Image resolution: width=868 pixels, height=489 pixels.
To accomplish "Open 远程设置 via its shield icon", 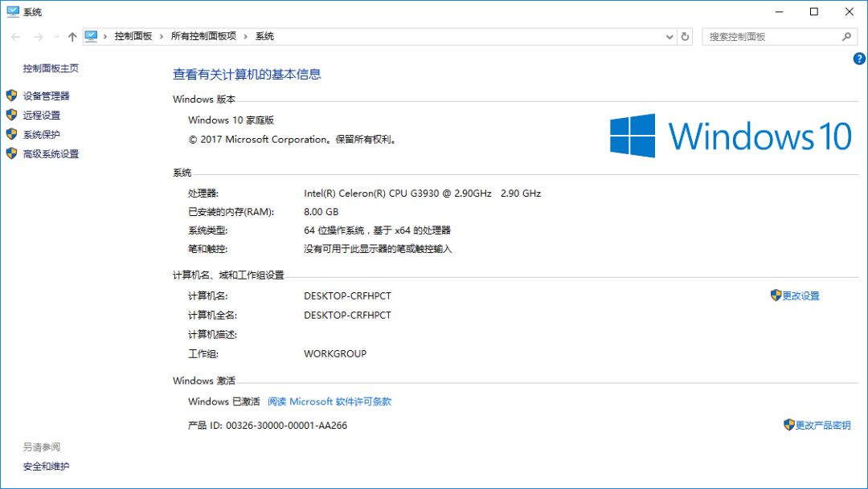I will [x=11, y=114].
